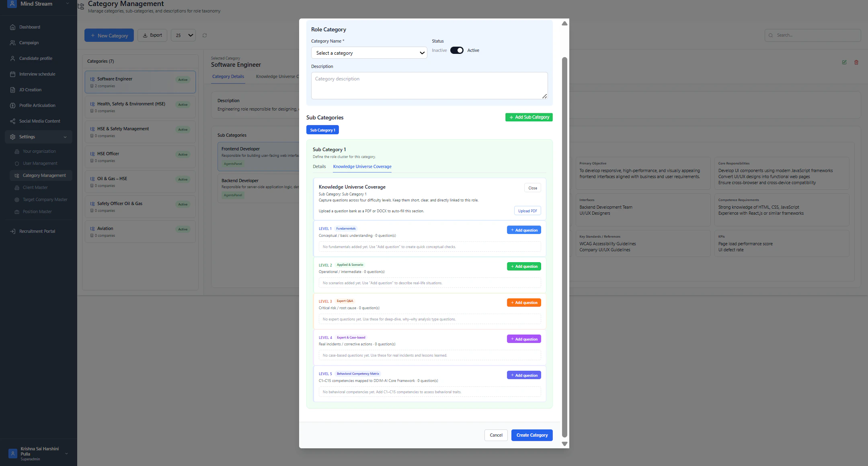This screenshot has height=466, width=868.
Task: Click the Create Category button
Action: (x=531, y=435)
